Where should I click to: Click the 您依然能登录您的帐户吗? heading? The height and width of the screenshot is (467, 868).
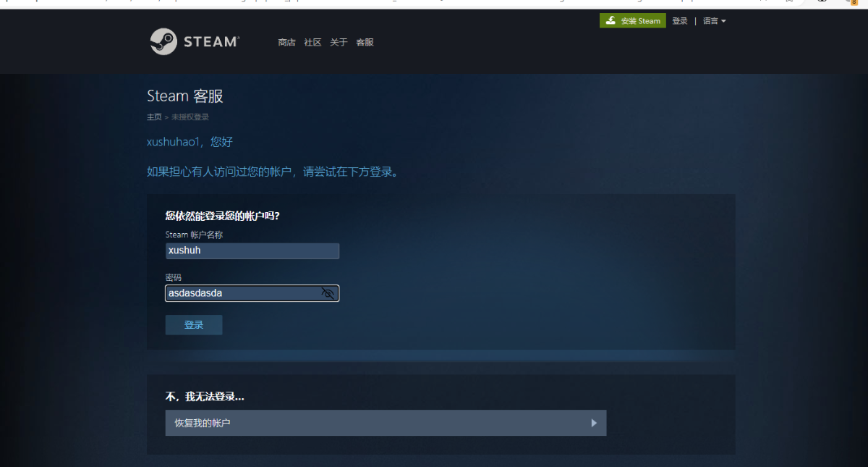[222, 216]
